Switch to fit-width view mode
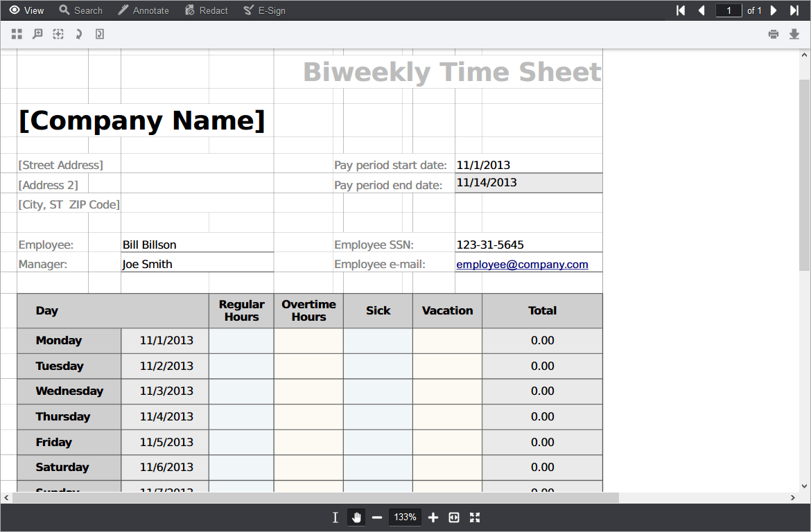Viewport: 811px width, 532px height. tap(453, 517)
